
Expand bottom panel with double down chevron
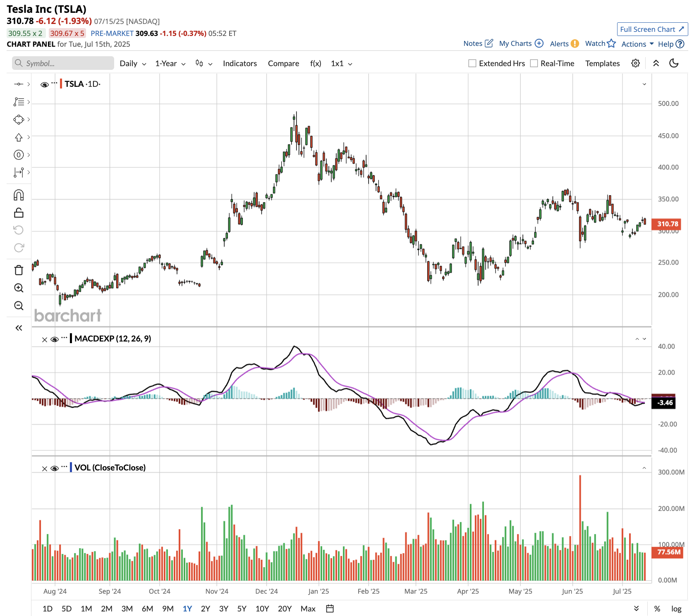(x=636, y=609)
